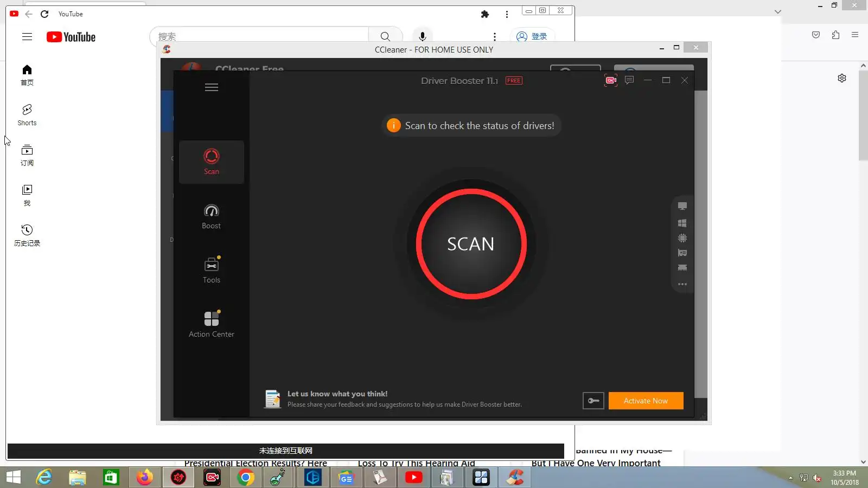Click the graphics card icon in right panel
Image resolution: width=868 pixels, height=488 pixels.
point(682,253)
